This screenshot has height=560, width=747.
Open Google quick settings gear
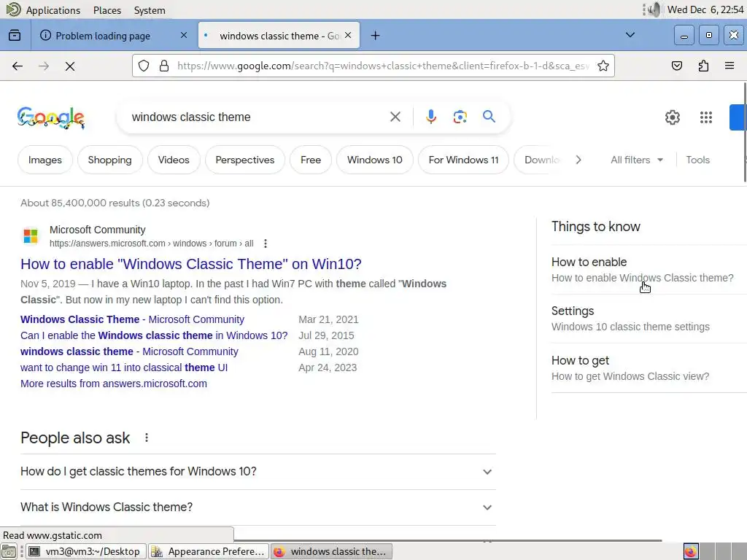coord(672,117)
